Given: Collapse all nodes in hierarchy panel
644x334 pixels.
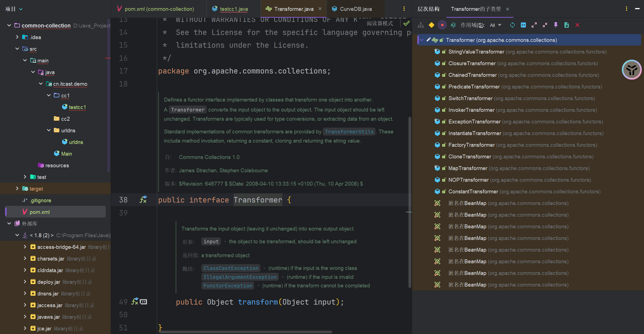Looking at the screenshot, I should (545, 25).
